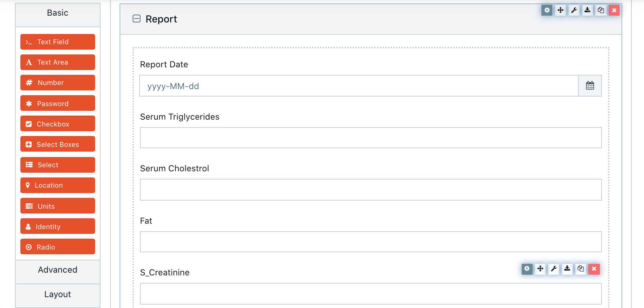Click copy icon on Report panel toolbar

[601, 10]
